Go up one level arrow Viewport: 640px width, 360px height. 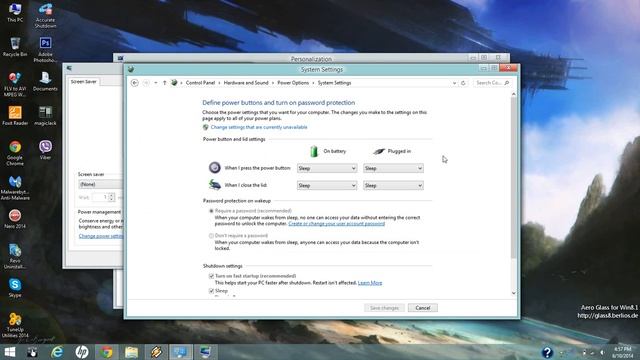(x=164, y=83)
